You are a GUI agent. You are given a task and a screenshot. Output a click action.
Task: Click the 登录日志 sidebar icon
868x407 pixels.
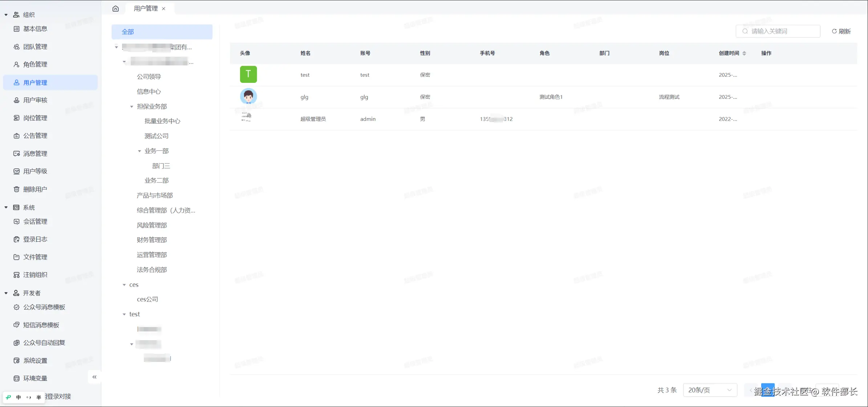pyautogui.click(x=16, y=239)
